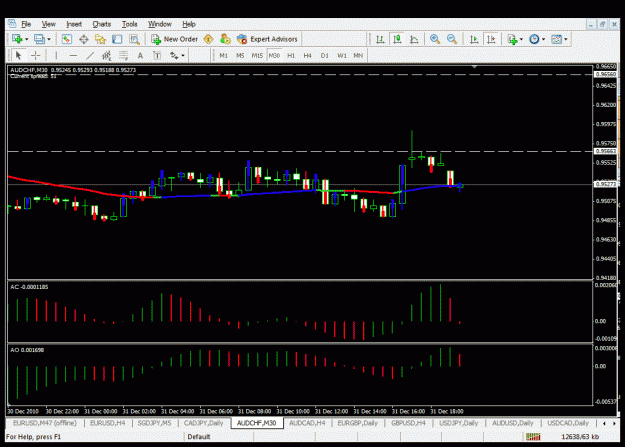Toggle Expert Advisors on or off

point(267,39)
